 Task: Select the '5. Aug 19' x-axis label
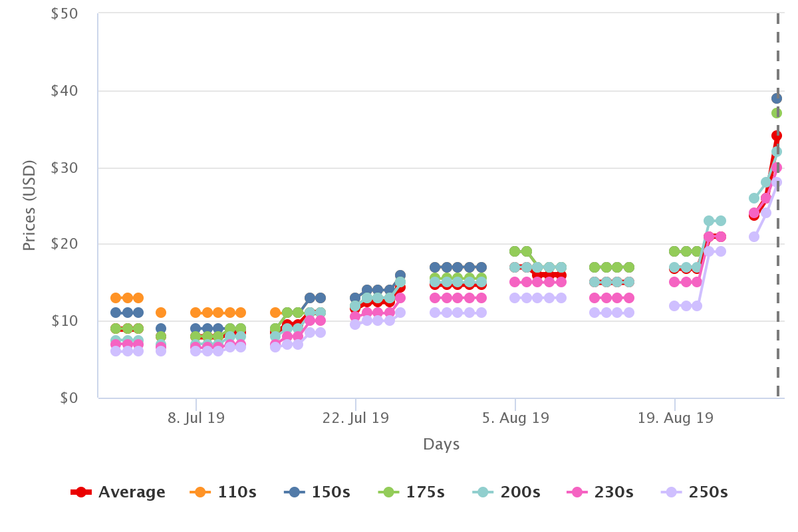coord(515,418)
